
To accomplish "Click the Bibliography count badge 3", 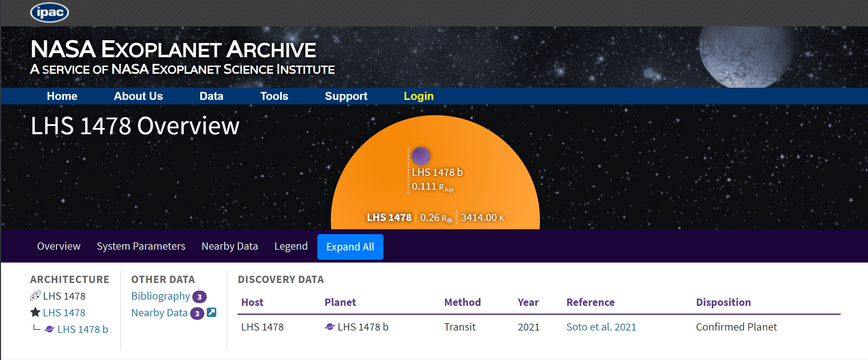I will pyautogui.click(x=200, y=297).
